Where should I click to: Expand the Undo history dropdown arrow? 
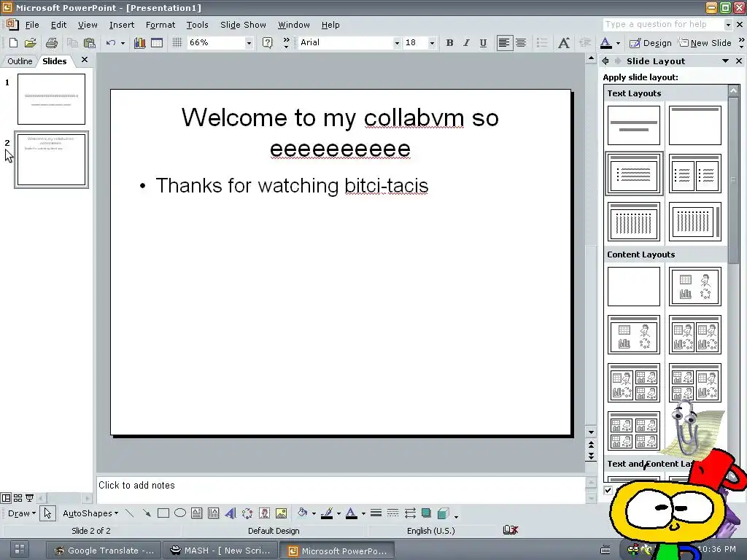coord(123,43)
